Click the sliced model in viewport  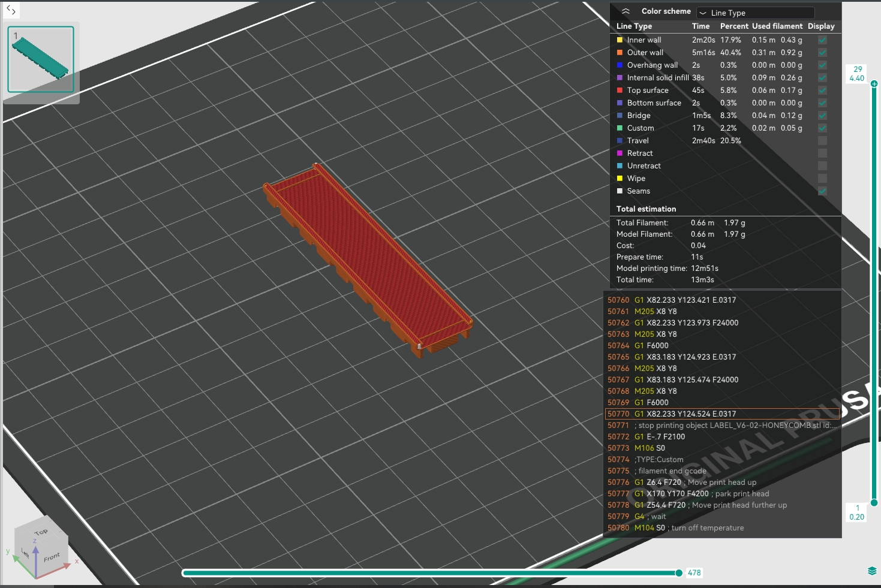[x=367, y=259]
